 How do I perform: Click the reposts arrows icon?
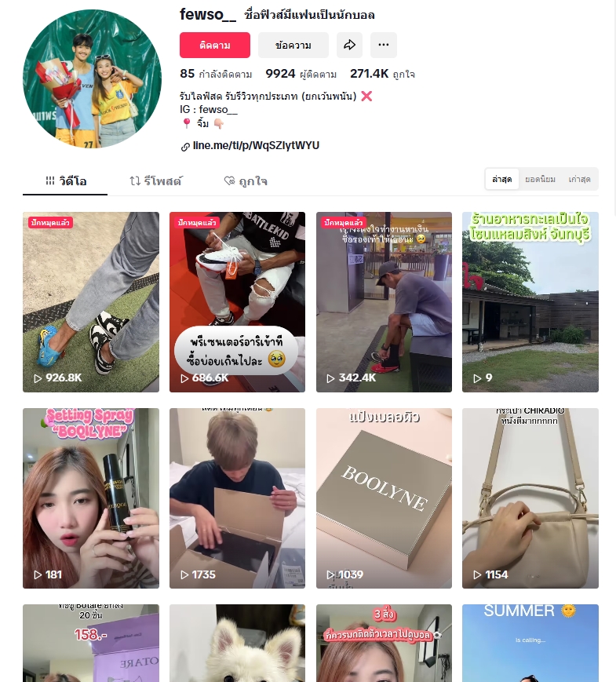coord(135,181)
